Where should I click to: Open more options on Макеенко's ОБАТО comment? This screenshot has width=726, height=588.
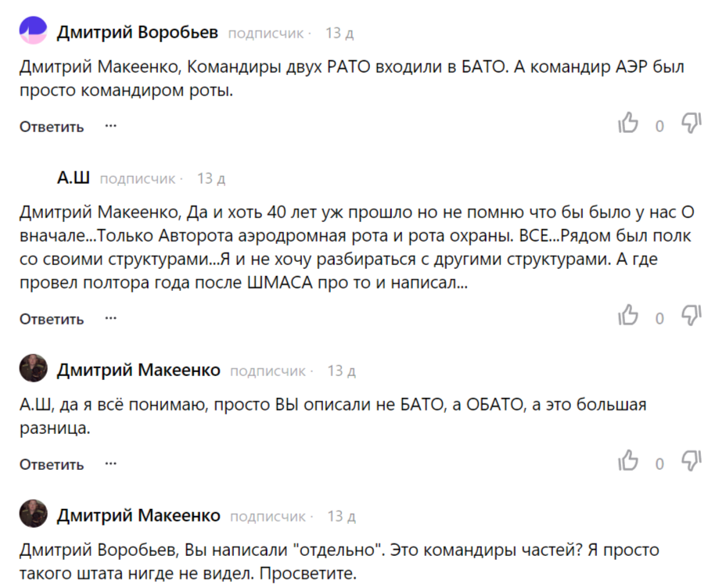point(110,462)
